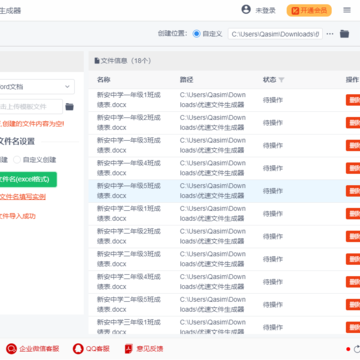Screen dimensions: 360x360
Task: Click the upload template file input field
Action: (x=31, y=107)
